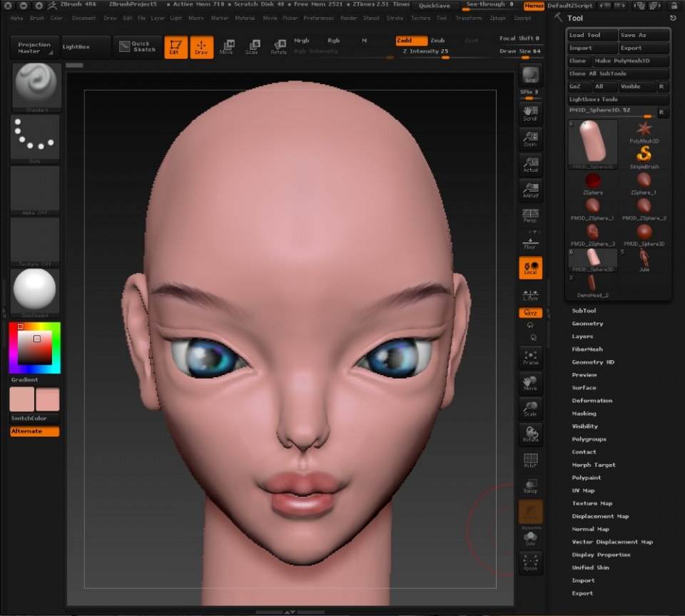Open the Render menu

pos(349,19)
